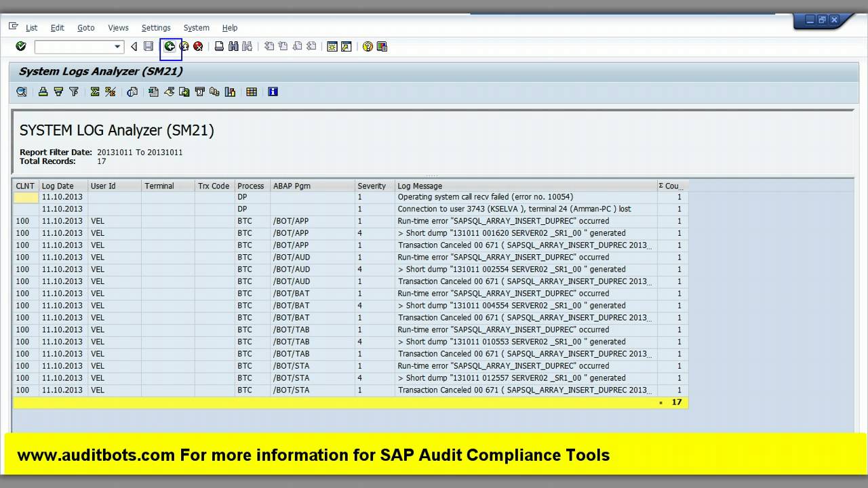
Task: Collapse command field with triangle arrow
Action: 134,46
